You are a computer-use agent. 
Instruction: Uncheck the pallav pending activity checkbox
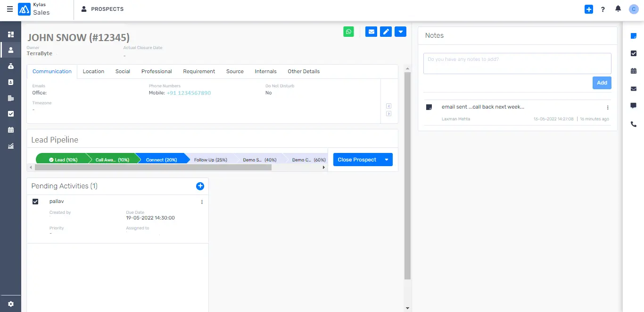click(35, 201)
